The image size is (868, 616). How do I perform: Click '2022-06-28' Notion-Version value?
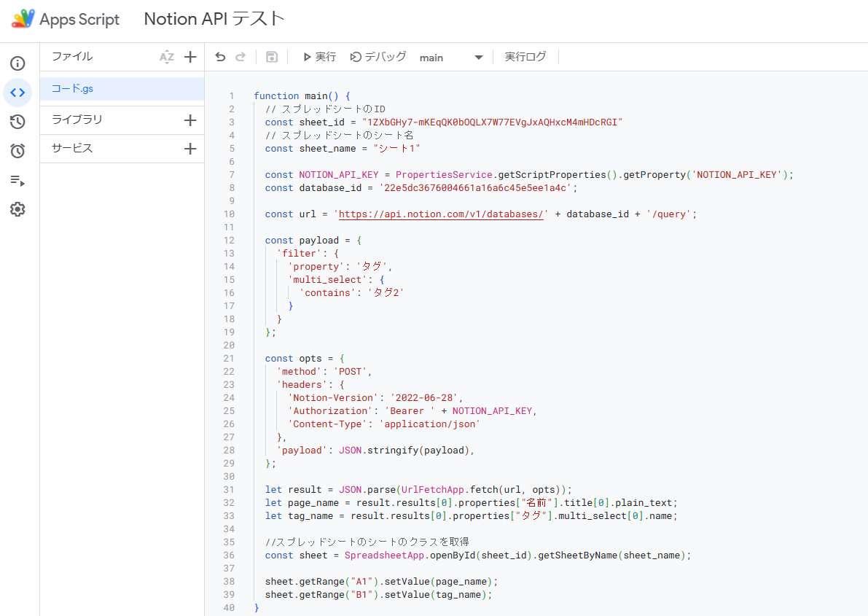[425, 398]
